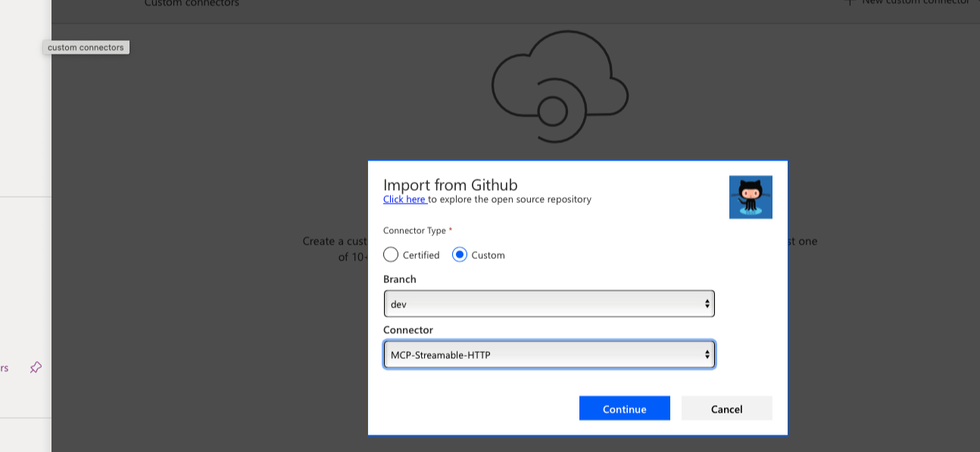Click the pin icon in the left sidebar
980x452 pixels.
coord(35,369)
